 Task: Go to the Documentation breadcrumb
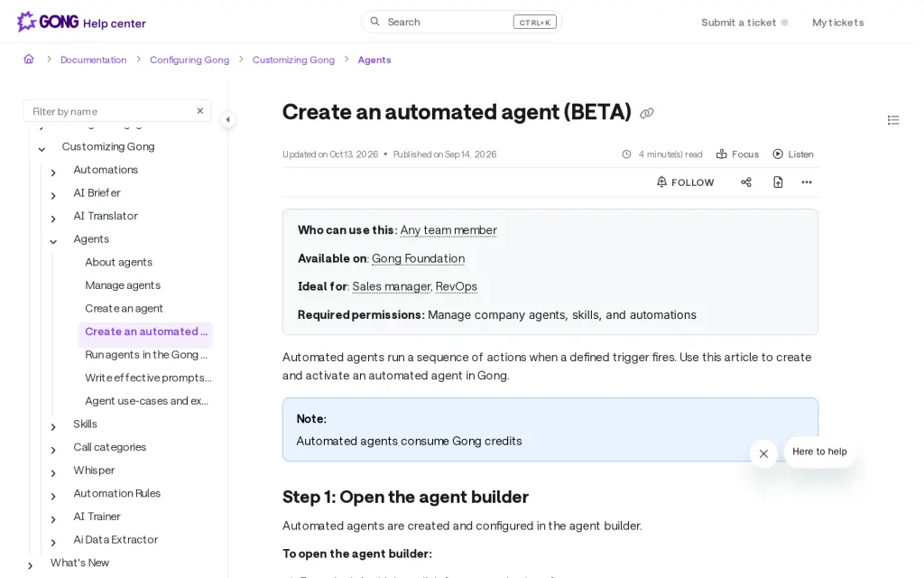(94, 60)
